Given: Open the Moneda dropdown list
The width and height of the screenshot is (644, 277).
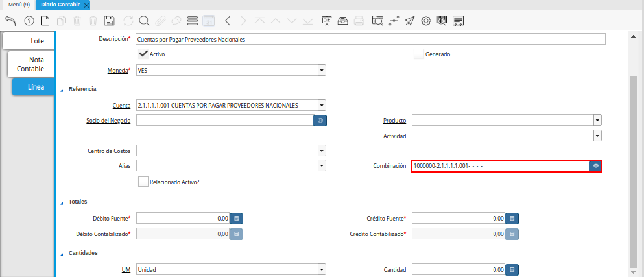Looking at the screenshot, I should click(322, 70).
